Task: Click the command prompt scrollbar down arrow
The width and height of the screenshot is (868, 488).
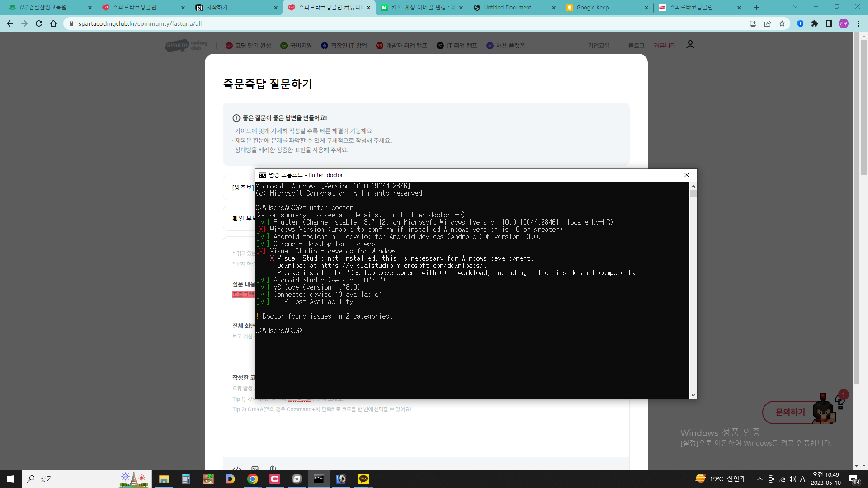Action: [x=693, y=395]
